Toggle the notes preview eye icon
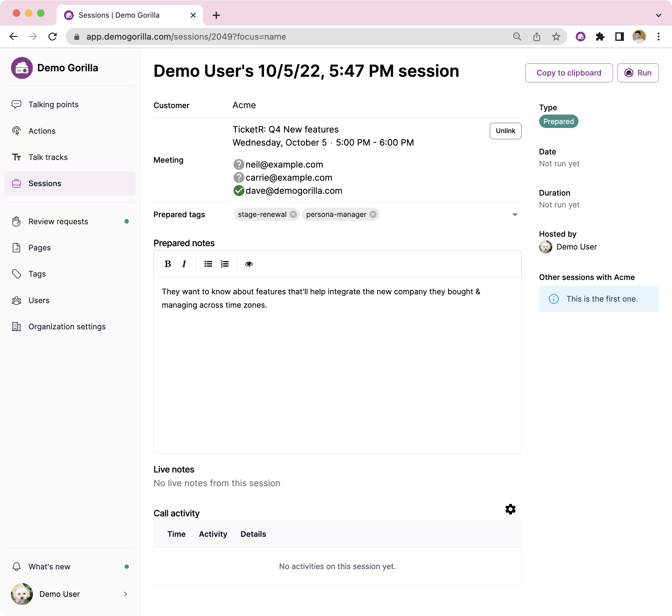This screenshot has width=672, height=616. coord(249,264)
